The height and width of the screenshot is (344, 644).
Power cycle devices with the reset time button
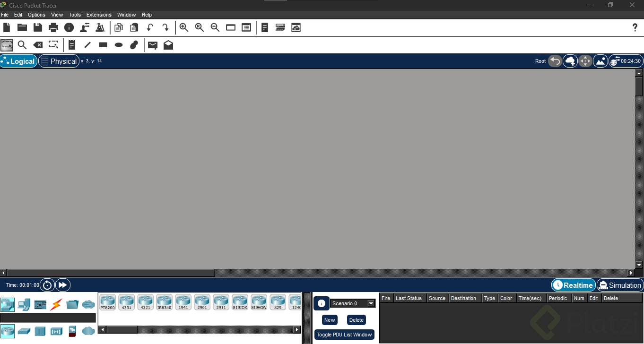[x=47, y=285]
